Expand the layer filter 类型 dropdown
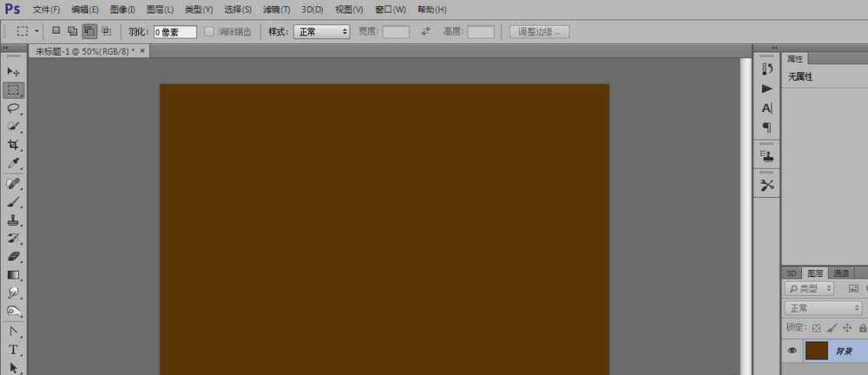 809,288
